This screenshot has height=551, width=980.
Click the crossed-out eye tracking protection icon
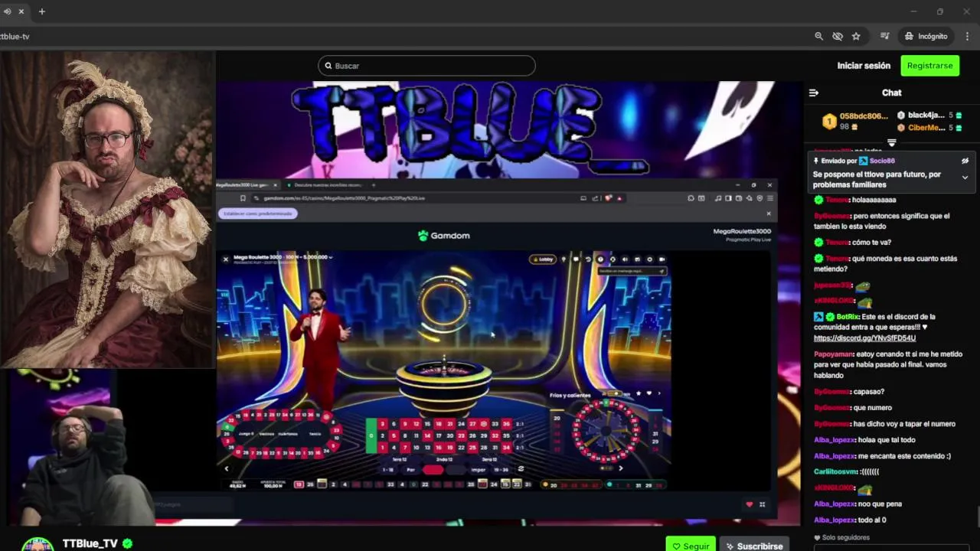pyautogui.click(x=838, y=36)
